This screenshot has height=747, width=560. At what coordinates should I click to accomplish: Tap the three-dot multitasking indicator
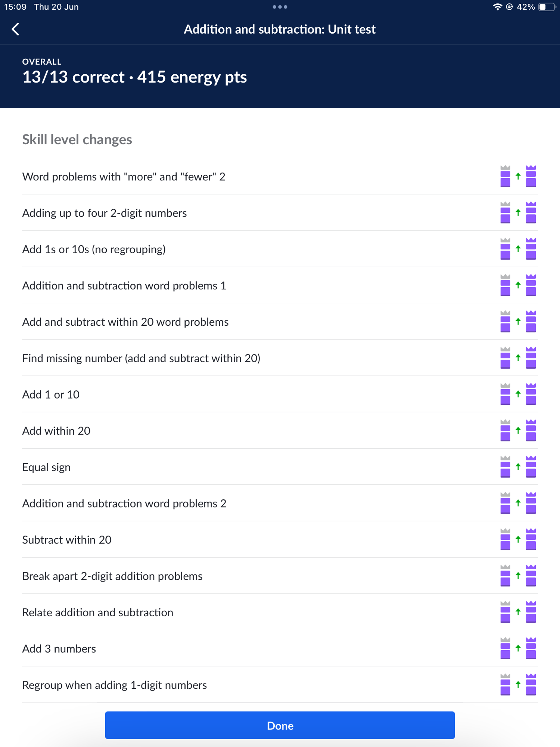[x=280, y=7]
